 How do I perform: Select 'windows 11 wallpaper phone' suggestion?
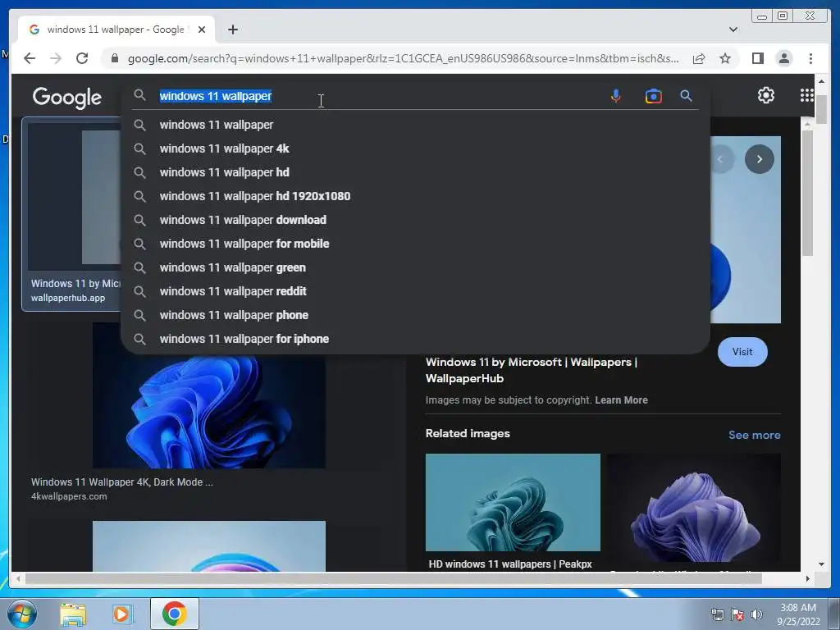[415, 315]
